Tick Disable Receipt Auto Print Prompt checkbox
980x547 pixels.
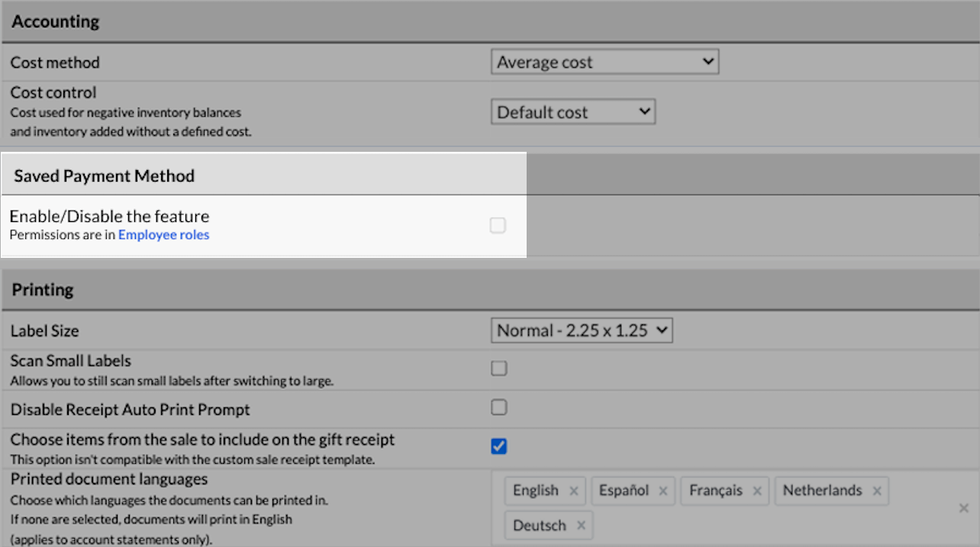[x=498, y=407]
